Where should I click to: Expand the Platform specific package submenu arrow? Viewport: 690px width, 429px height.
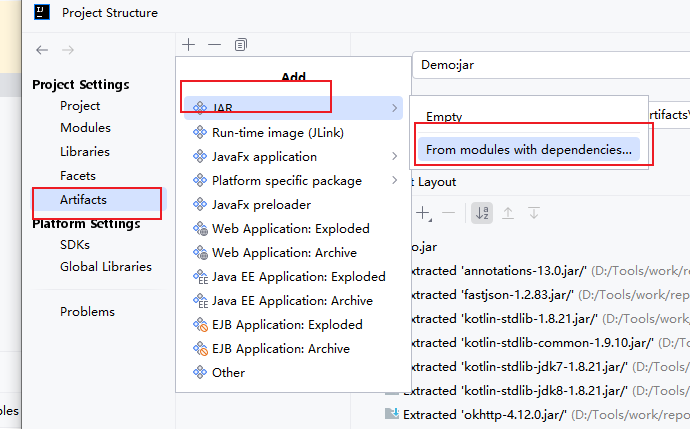point(394,180)
